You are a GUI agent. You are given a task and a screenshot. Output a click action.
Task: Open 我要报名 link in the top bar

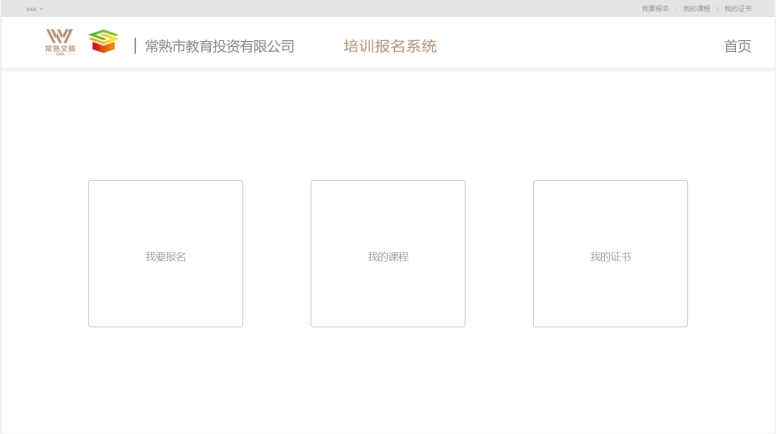[655, 9]
